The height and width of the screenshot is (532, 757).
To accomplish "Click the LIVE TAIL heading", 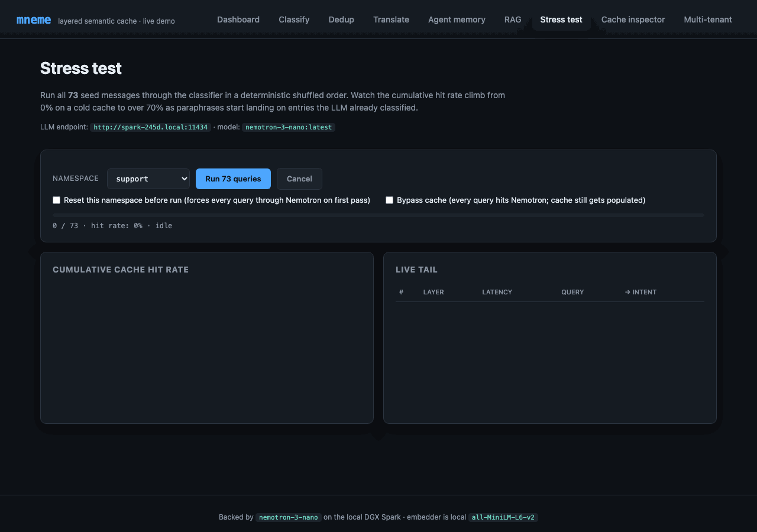I will point(416,270).
